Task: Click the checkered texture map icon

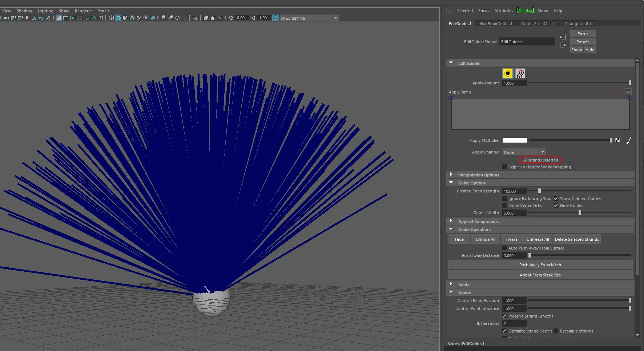Action: point(617,140)
